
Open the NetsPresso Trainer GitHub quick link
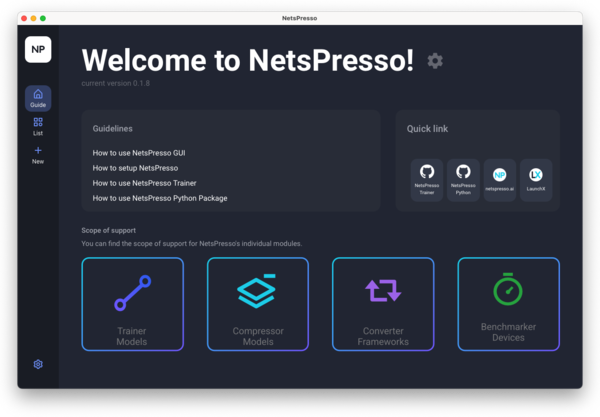427,180
